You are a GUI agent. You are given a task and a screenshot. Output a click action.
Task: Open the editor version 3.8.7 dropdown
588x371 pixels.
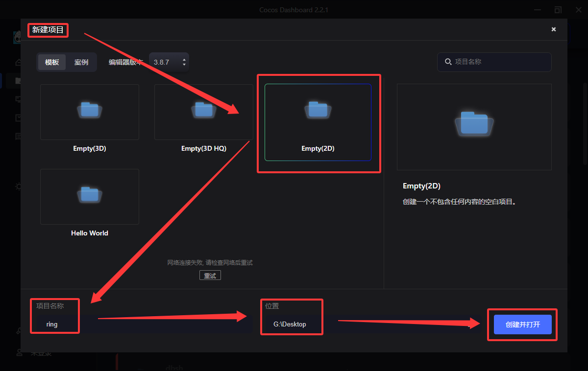click(x=169, y=62)
